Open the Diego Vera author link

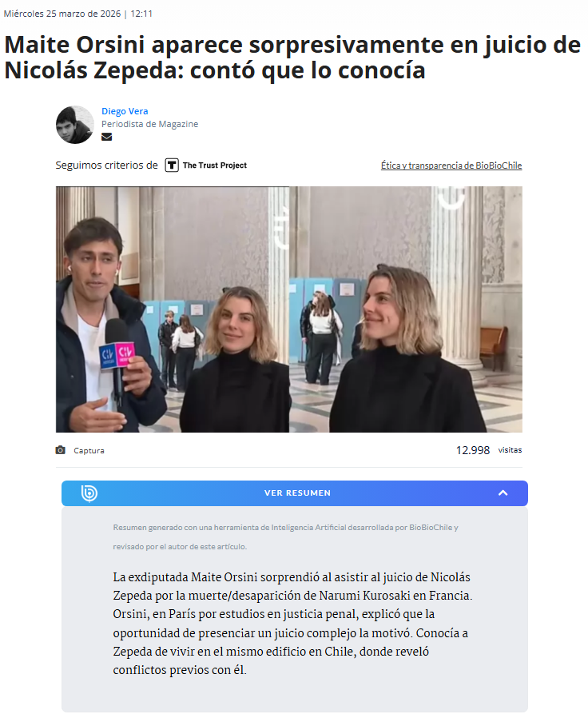[x=125, y=111]
